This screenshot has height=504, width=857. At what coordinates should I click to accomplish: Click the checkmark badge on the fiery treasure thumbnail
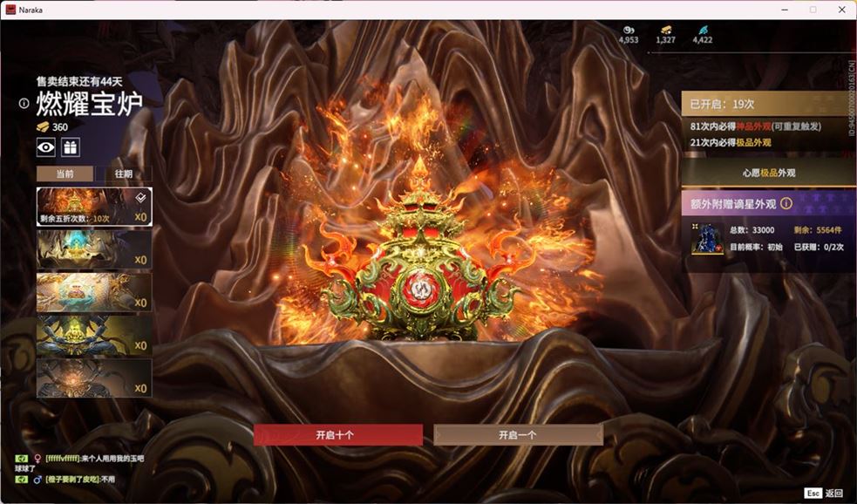point(140,197)
